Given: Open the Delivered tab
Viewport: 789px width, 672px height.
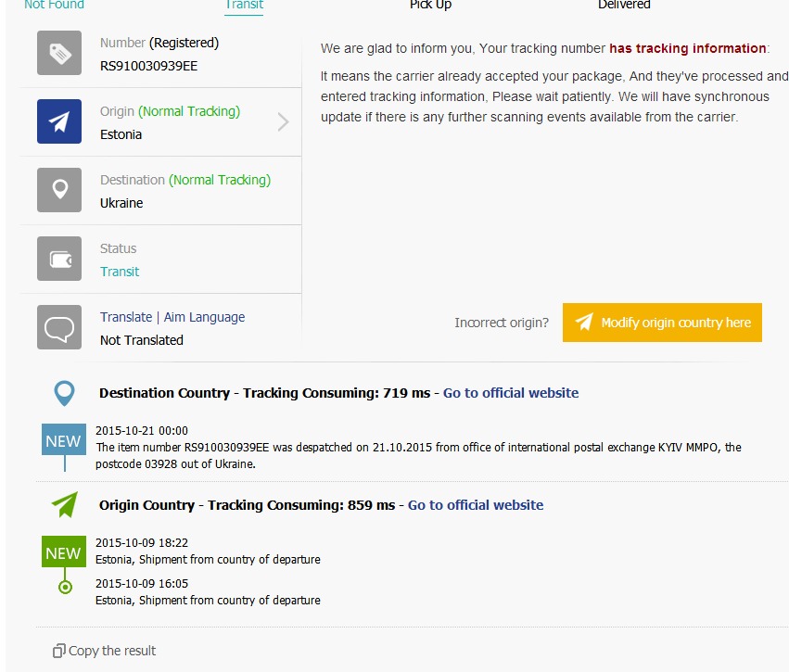Looking at the screenshot, I should pos(624,5).
